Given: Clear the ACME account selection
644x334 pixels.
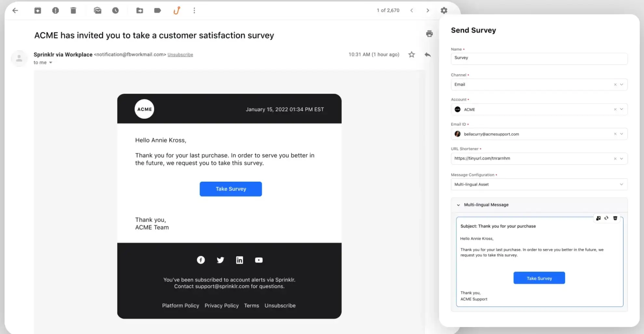Looking at the screenshot, I should [x=615, y=109].
